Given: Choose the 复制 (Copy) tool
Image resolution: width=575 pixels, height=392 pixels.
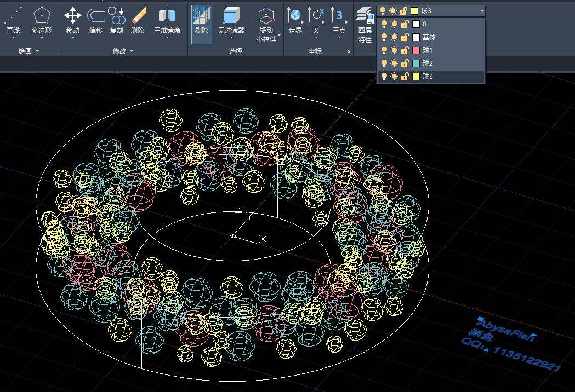Looking at the screenshot, I should [117, 21].
